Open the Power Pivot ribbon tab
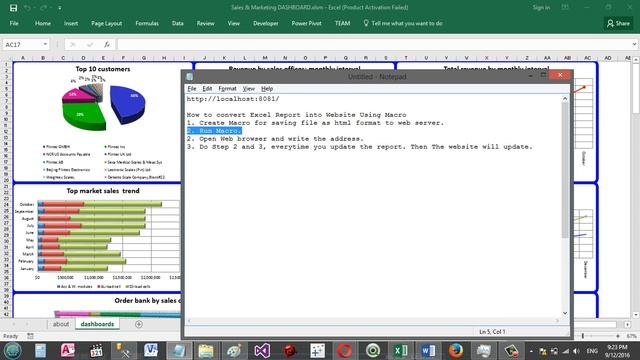 (306, 23)
